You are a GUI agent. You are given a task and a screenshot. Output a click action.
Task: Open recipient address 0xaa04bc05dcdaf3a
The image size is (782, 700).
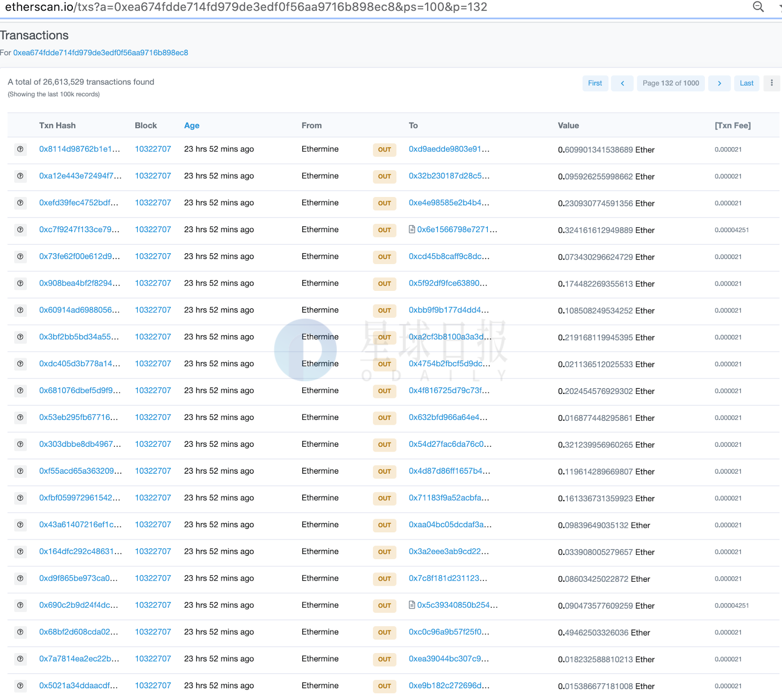(450, 525)
